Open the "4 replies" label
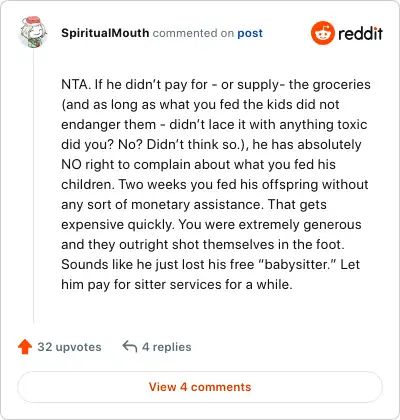 click(x=167, y=347)
